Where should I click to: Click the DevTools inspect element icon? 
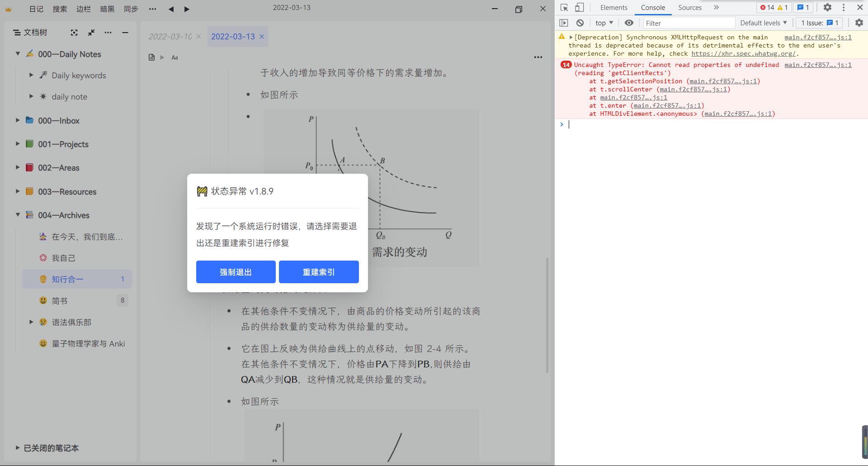pos(564,7)
